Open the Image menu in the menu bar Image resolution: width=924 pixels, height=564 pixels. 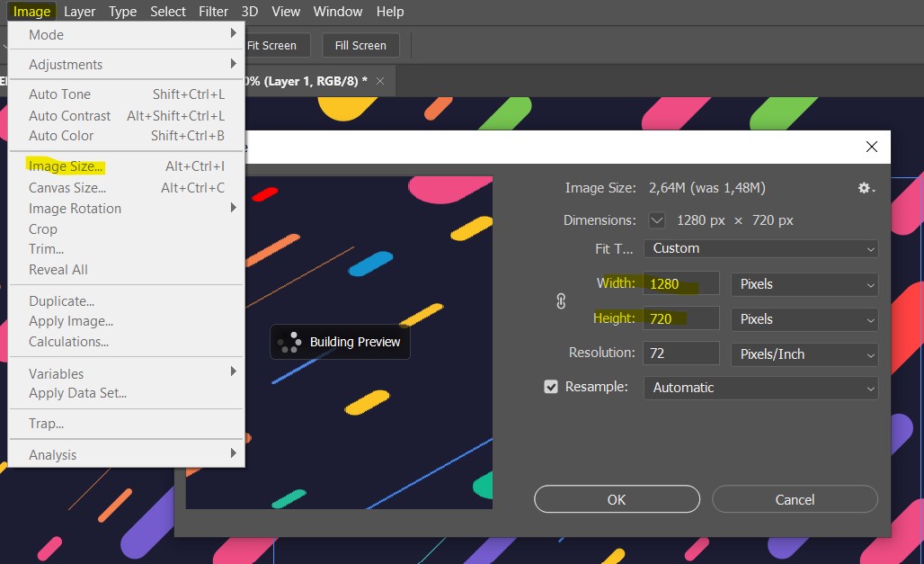click(31, 11)
